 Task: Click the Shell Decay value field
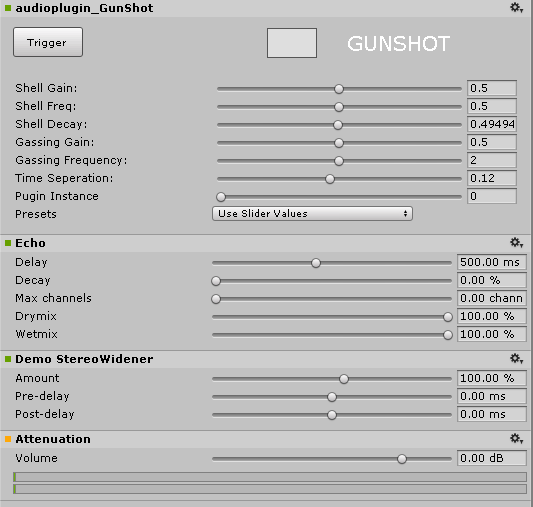pyautogui.click(x=492, y=124)
